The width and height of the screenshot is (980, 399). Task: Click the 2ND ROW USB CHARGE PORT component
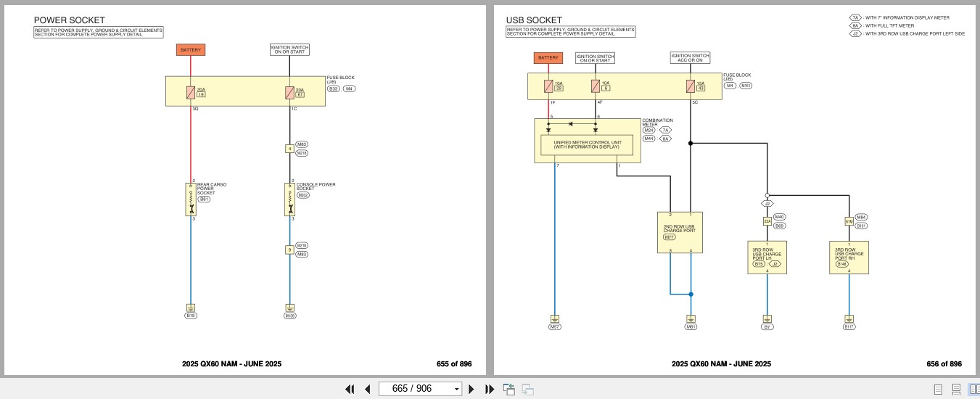pos(680,232)
